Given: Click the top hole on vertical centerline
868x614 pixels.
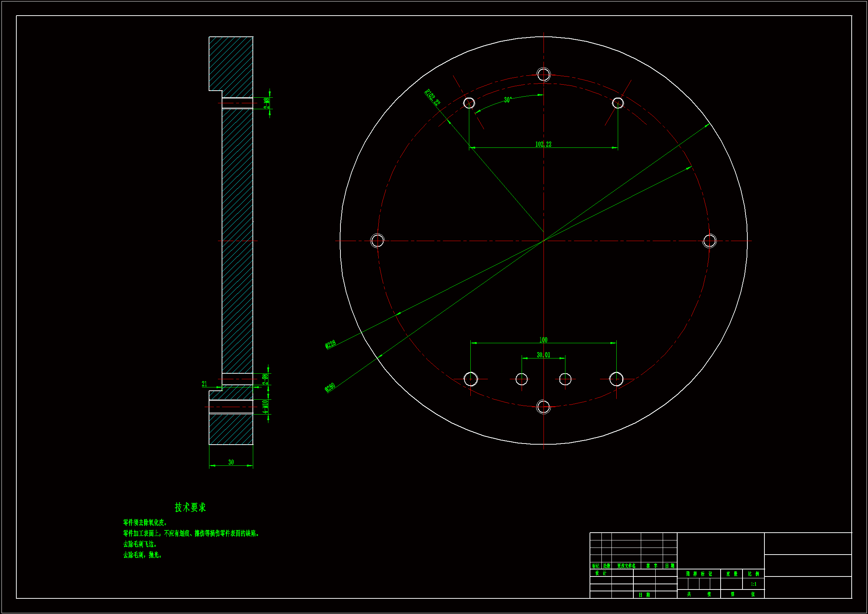Looking at the screenshot, I should coord(544,75).
